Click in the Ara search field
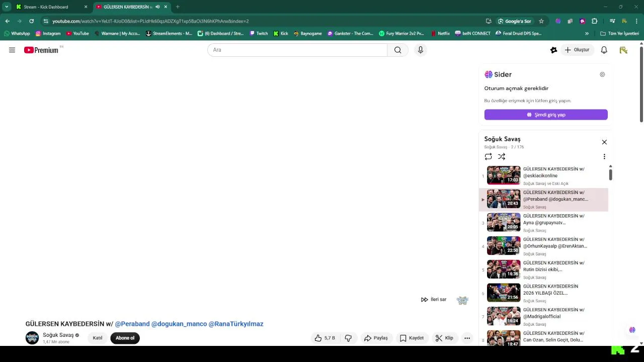The width and height of the screenshot is (644, 362). (297, 50)
